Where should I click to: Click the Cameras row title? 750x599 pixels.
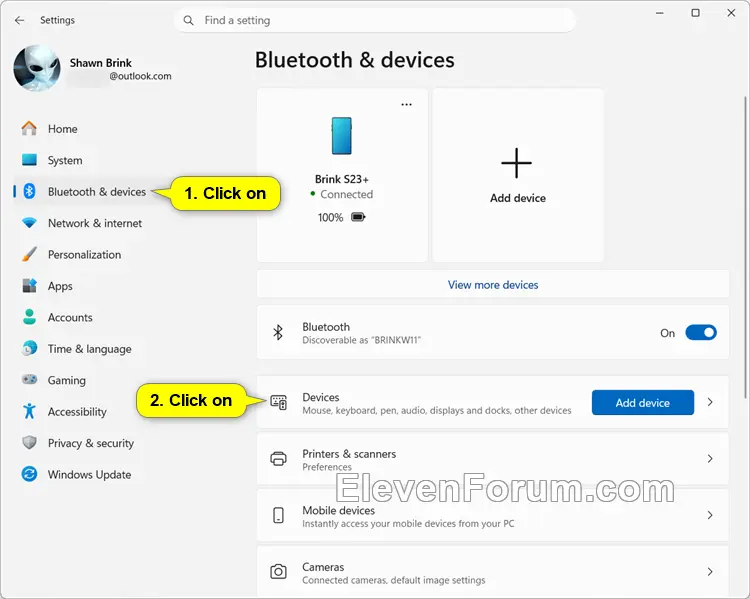pos(323,566)
